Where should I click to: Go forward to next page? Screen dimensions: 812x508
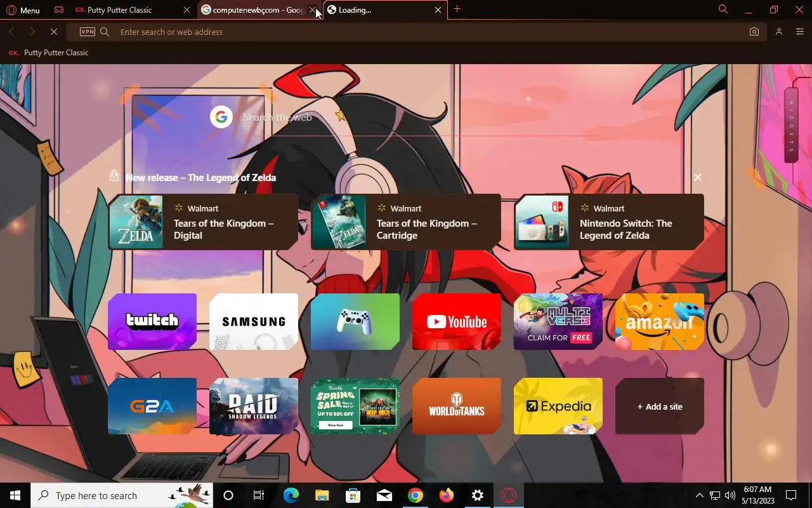click(32, 32)
